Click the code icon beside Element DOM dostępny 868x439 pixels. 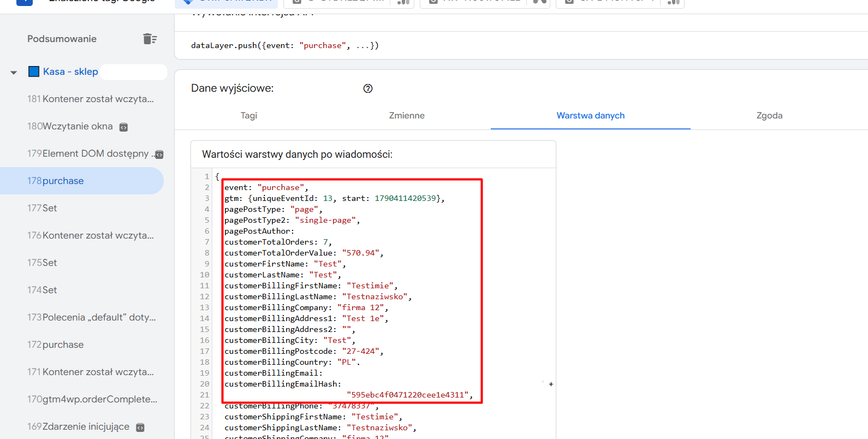tap(159, 155)
